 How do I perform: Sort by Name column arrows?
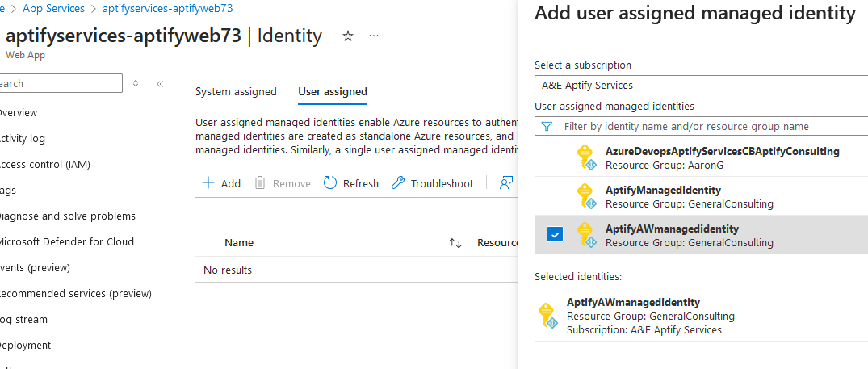click(455, 243)
